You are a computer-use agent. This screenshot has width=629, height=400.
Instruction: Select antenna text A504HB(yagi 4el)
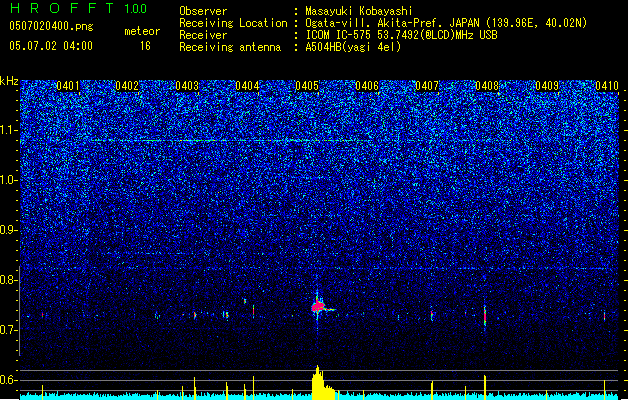(x=353, y=47)
